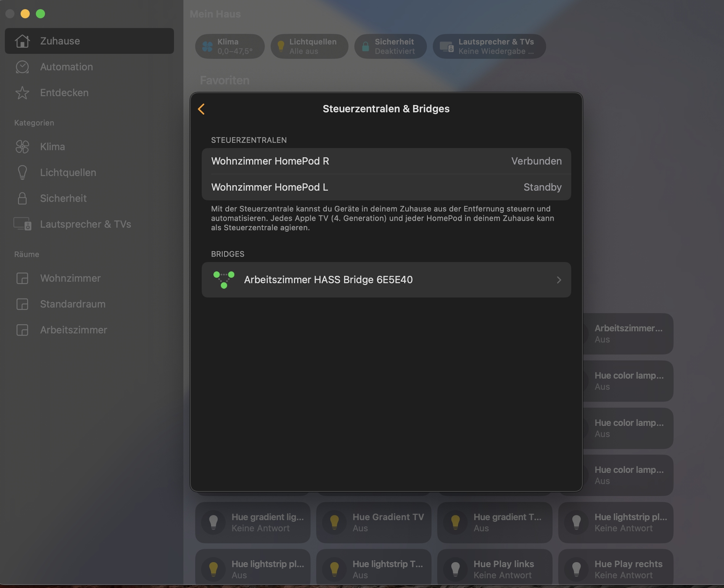
Task: Select the Standardraum room icon
Action: (x=22, y=304)
